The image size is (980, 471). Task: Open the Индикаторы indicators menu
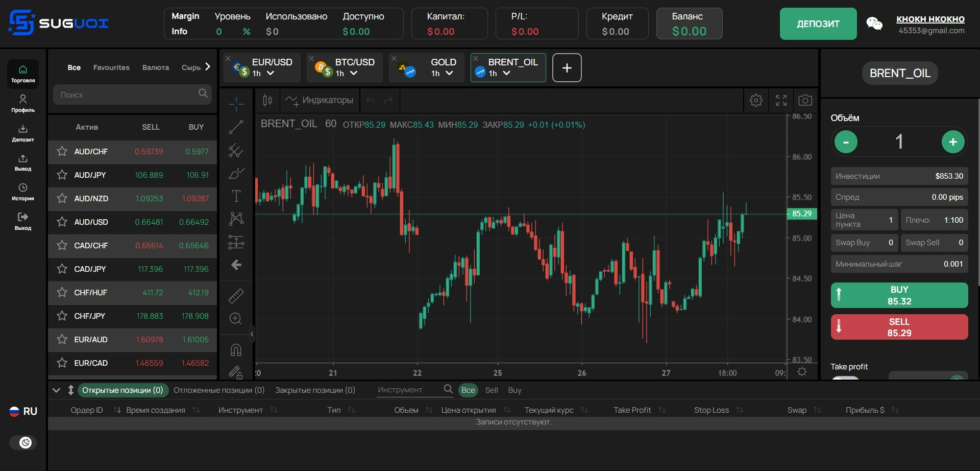click(x=320, y=100)
